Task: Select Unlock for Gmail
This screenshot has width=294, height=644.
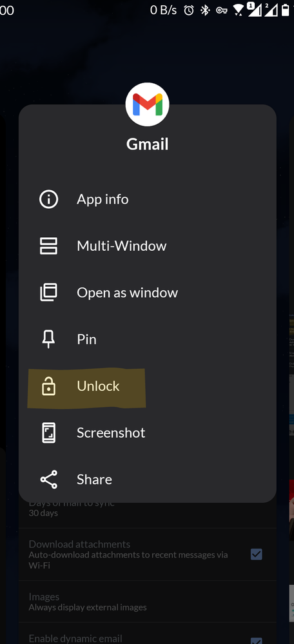Action: coord(147,386)
